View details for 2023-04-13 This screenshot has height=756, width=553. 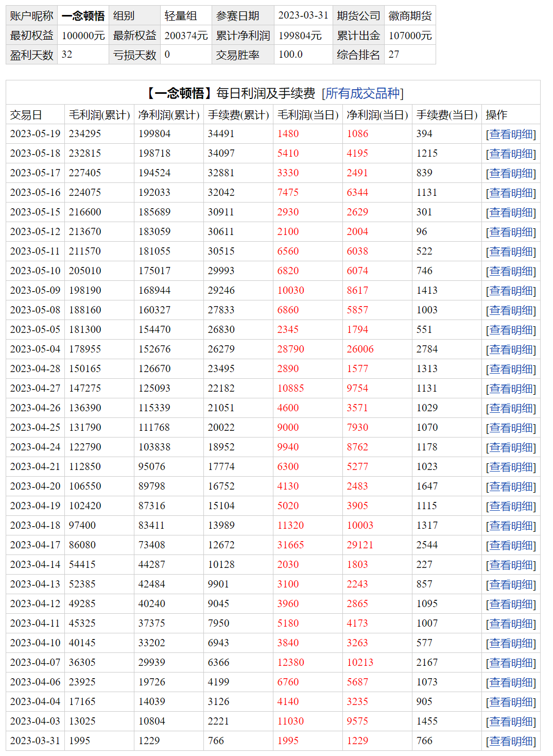[x=511, y=584]
